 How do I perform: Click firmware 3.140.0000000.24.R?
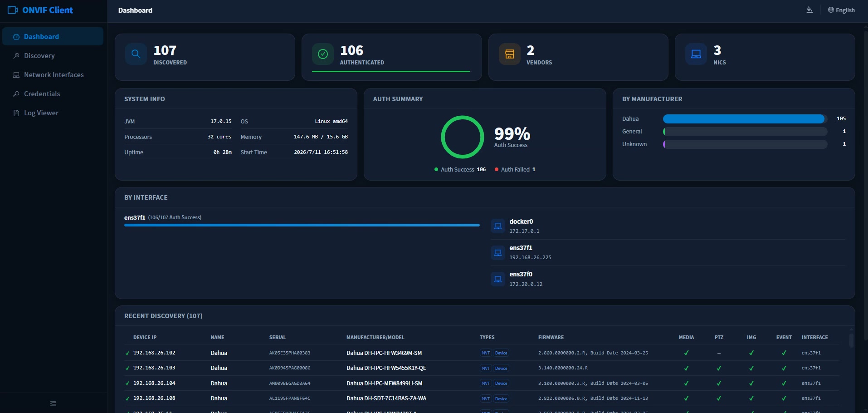pos(563,368)
